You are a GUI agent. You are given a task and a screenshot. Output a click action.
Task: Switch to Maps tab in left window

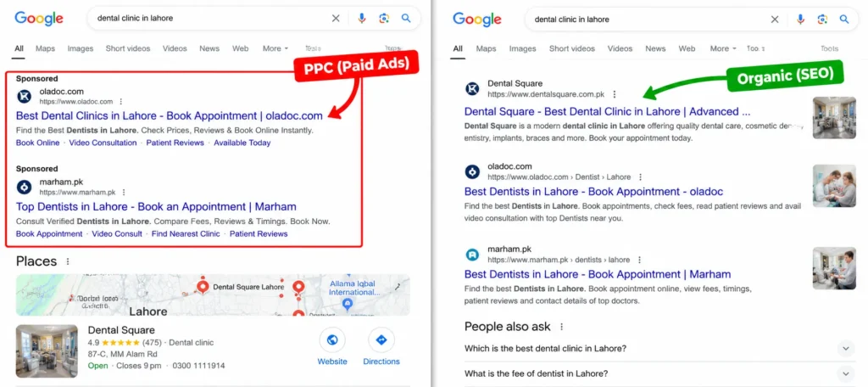tap(46, 48)
